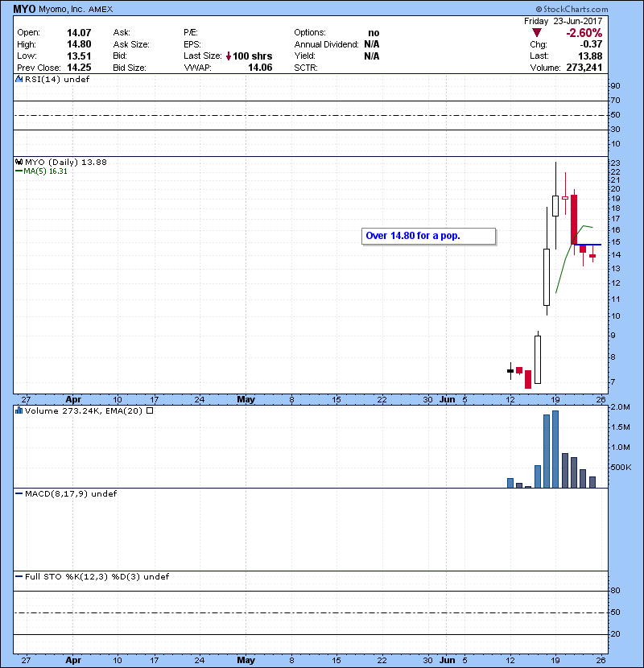Click the green MA(5) legend marker
This screenshot has height=668, width=644.
point(19,171)
